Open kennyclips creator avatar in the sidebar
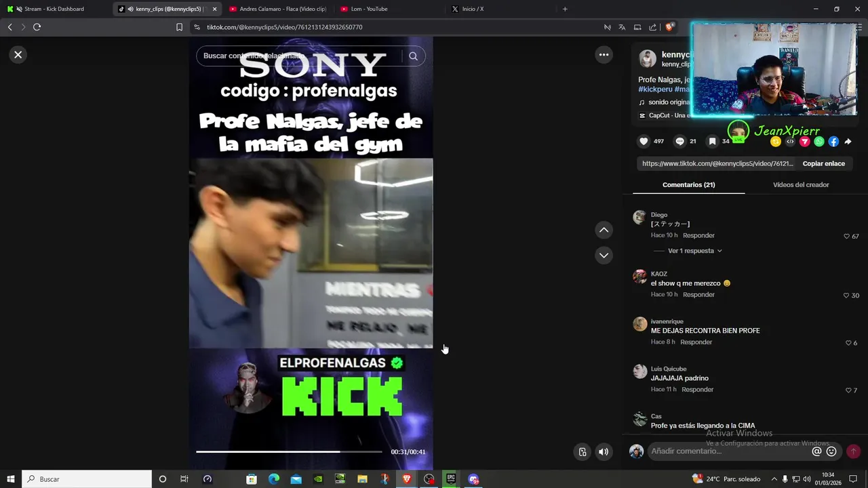868x488 pixels. (648, 59)
